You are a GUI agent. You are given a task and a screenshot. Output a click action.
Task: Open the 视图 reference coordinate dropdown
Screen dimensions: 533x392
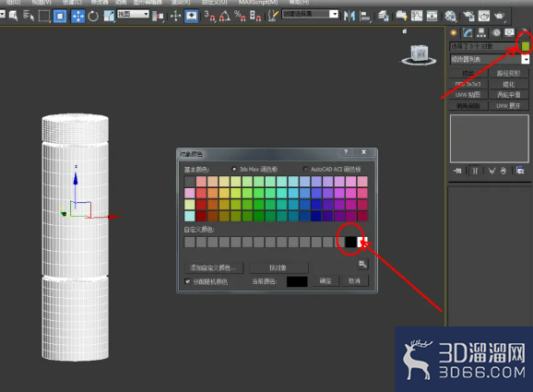tap(133, 14)
